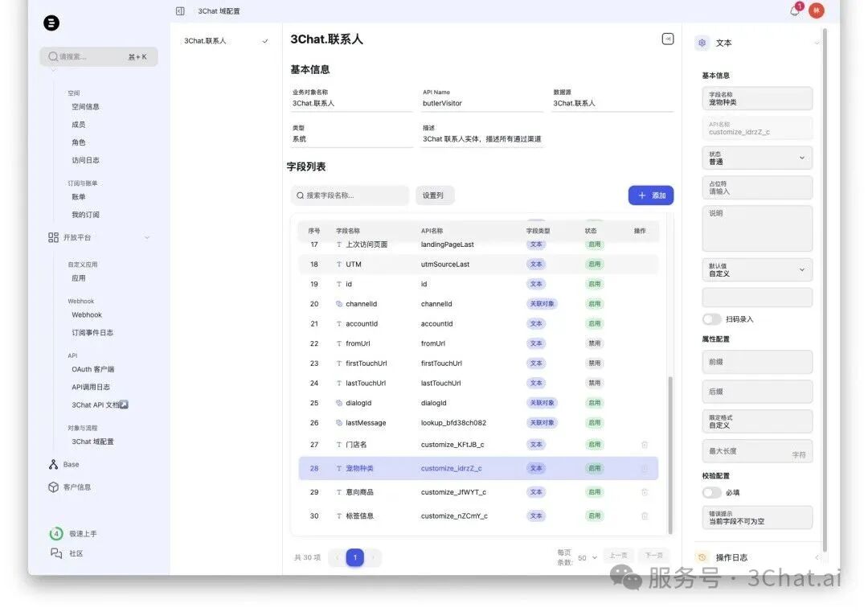
Task: Focus the sidebar 请搜索 search box
Action: pyautogui.click(x=99, y=56)
